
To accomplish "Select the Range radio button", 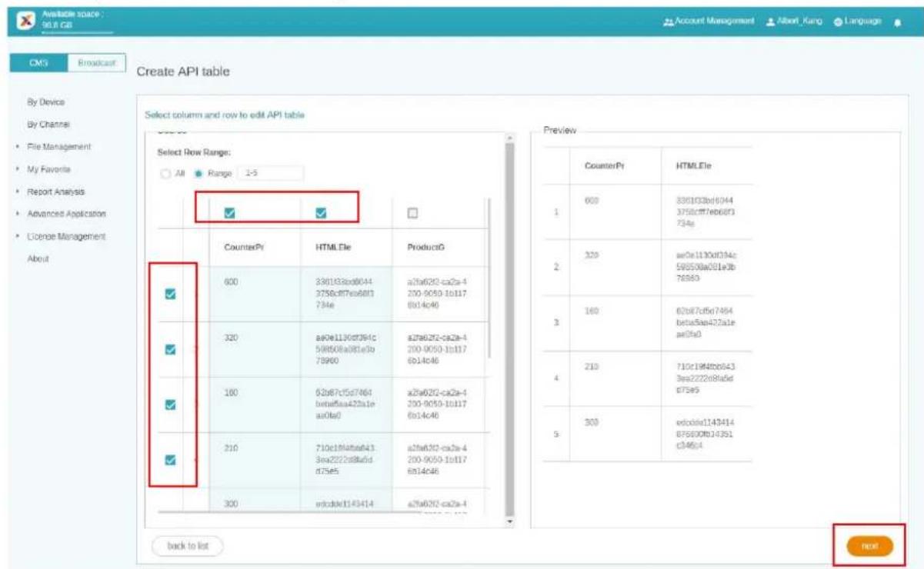I will pos(197,174).
